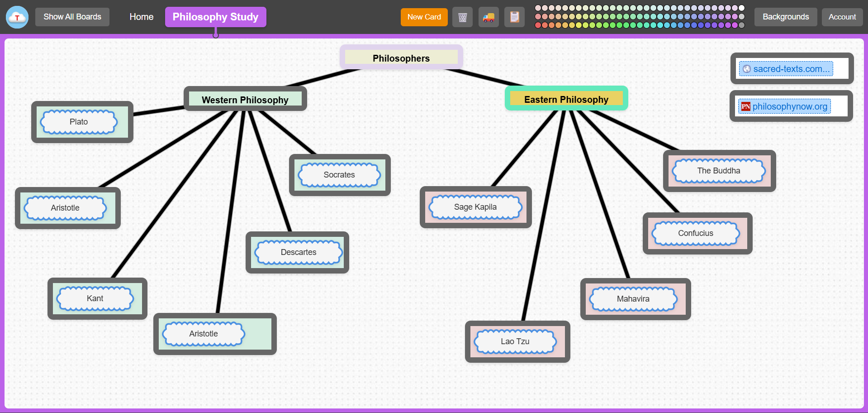Click the red PN favicon
This screenshot has height=413, width=868.
[x=746, y=107]
